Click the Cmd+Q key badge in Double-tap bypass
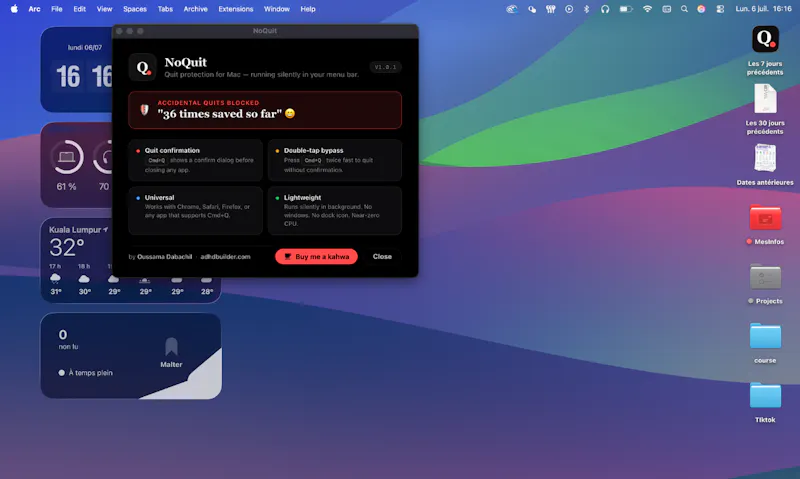 pyautogui.click(x=313, y=160)
